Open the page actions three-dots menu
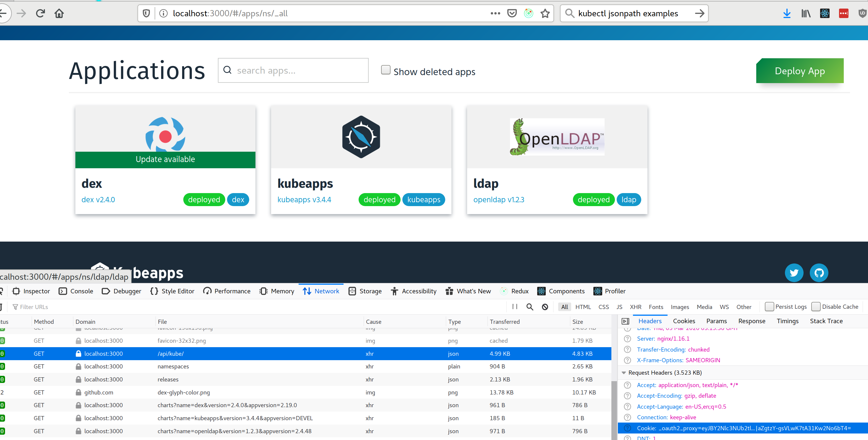Viewport: 868px width, 440px height. click(x=495, y=14)
